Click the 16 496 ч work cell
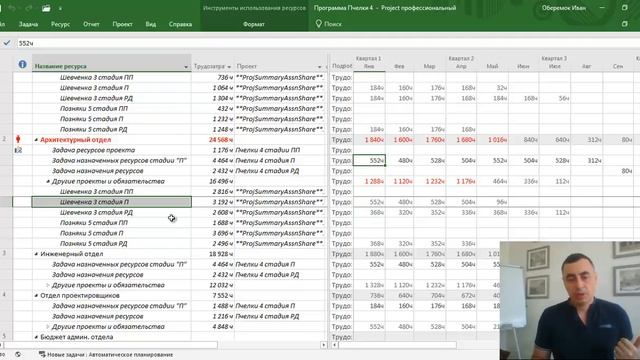This screenshot has height=360, width=640. pyautogui.click(x=213, y=181)
